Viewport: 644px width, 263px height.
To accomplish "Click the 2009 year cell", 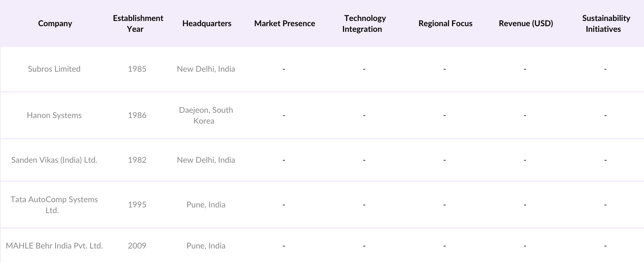I will coord(137,246).
